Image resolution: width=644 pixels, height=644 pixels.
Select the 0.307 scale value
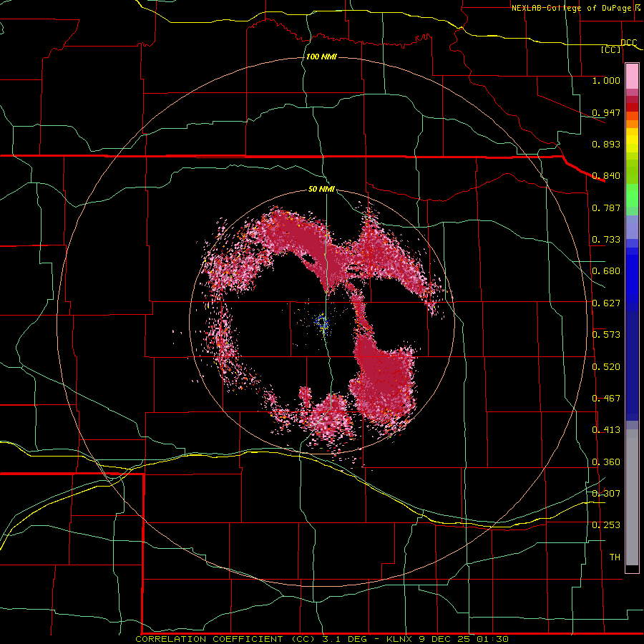(x=606, y=494)
